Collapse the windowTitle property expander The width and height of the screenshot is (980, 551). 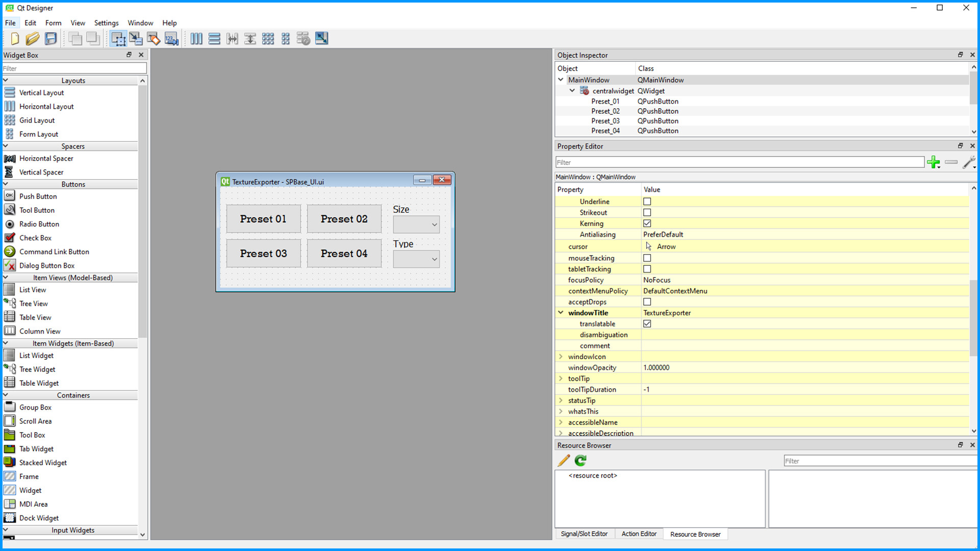coord(560,313)
